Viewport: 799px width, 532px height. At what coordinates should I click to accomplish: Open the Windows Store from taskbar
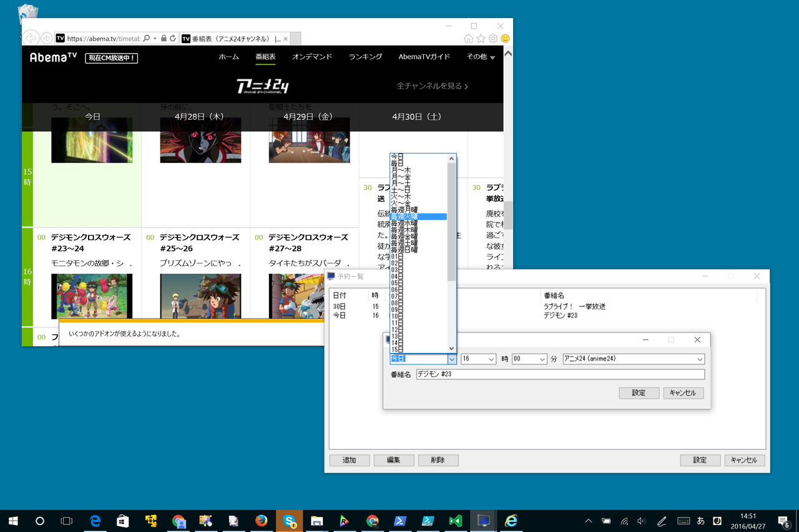tap(123, 521)
